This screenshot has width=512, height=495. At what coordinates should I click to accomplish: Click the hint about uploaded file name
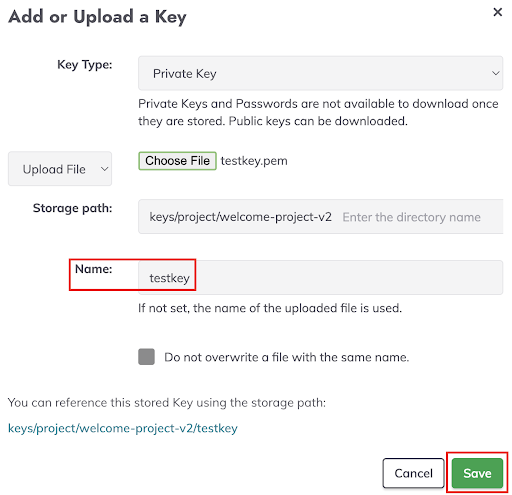coord(270,308)
